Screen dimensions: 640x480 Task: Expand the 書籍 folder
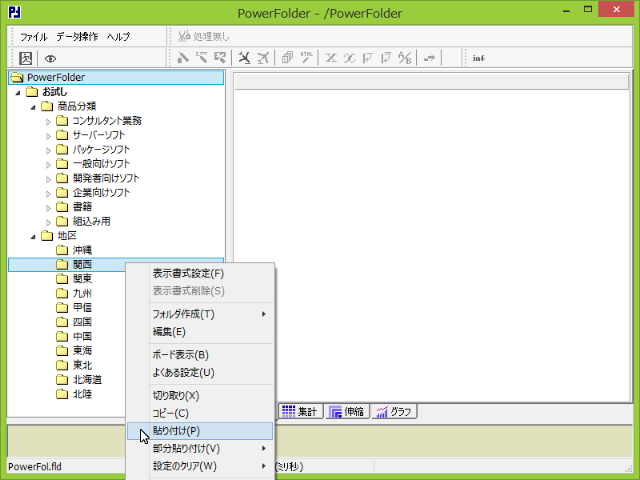point(48,208)
